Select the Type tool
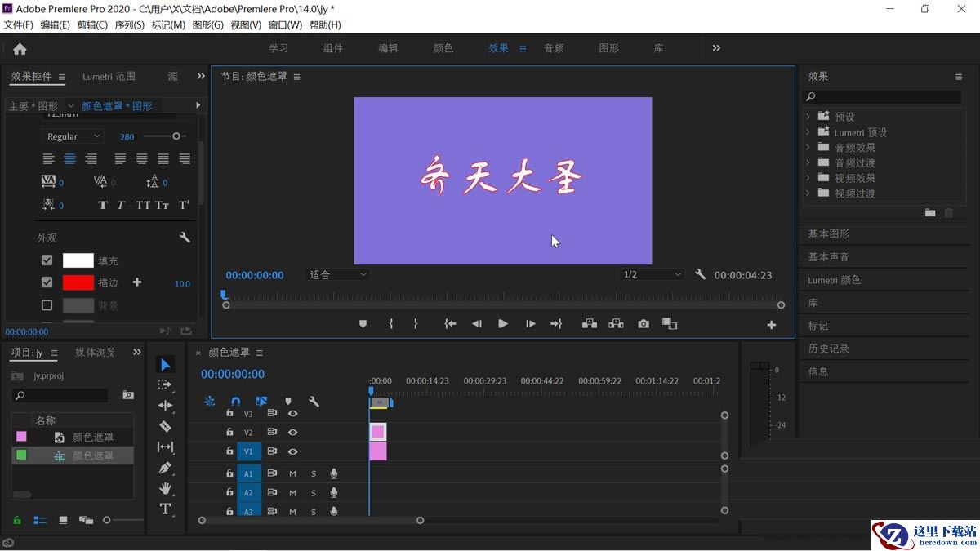This screenshot has height=551, width=980. [165, 509]
